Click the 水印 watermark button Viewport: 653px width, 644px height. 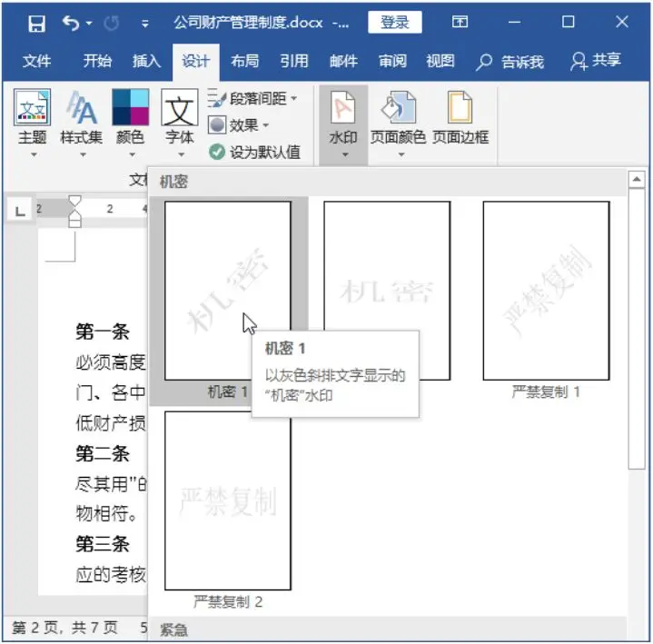point(343,125)
